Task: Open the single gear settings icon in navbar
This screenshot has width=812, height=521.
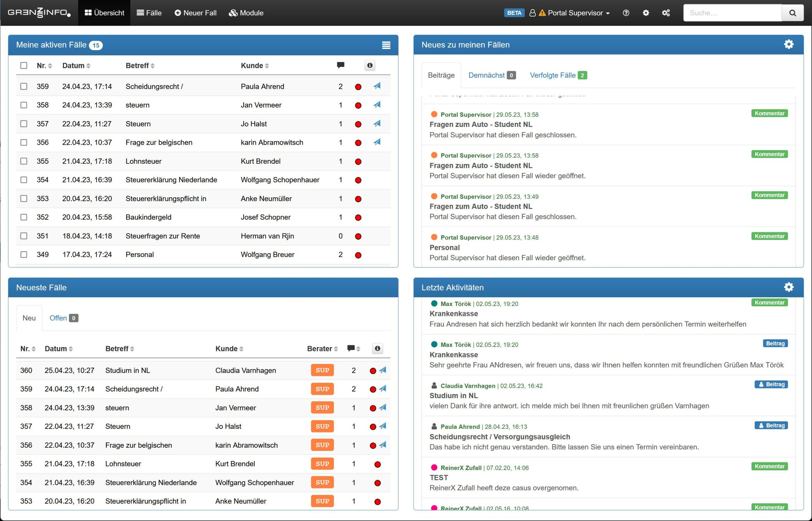Action: click(x=645, y=13)
